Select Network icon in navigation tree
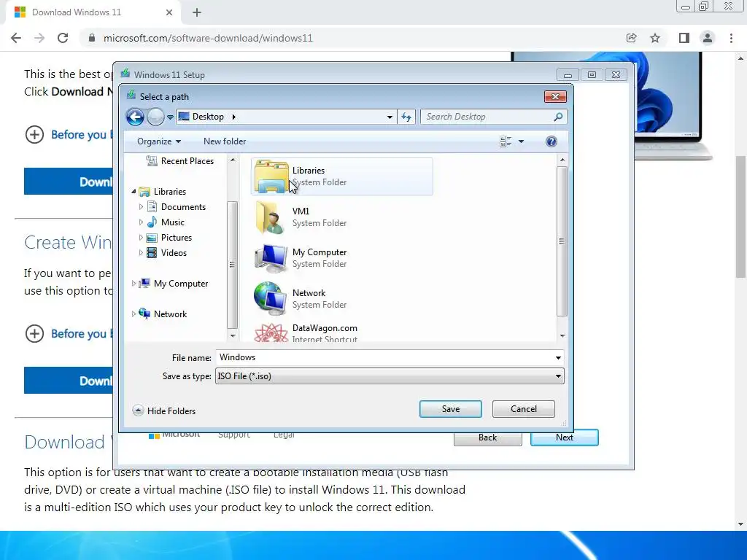 [144, 314]
